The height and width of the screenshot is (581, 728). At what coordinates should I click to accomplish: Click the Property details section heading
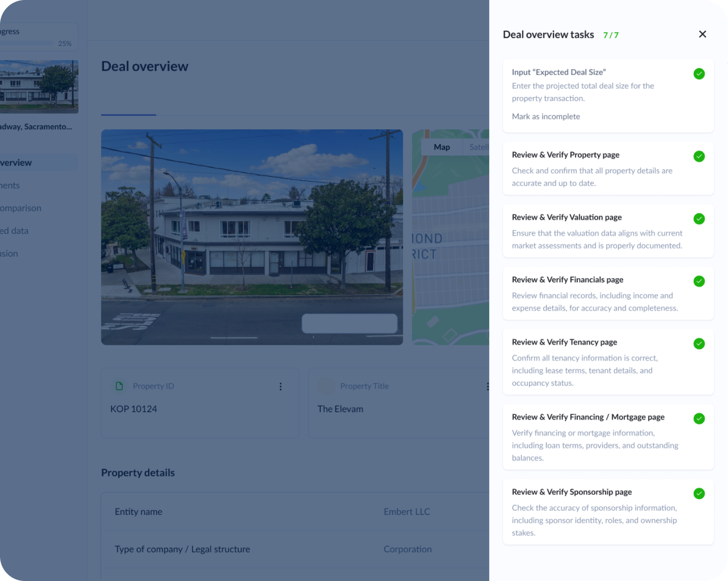click(138, 473)
